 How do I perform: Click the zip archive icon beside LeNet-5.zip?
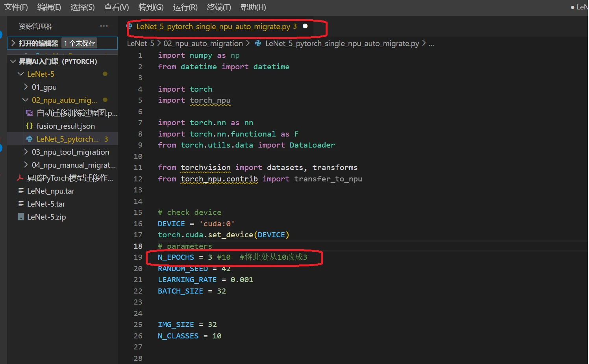pos(21,217)
